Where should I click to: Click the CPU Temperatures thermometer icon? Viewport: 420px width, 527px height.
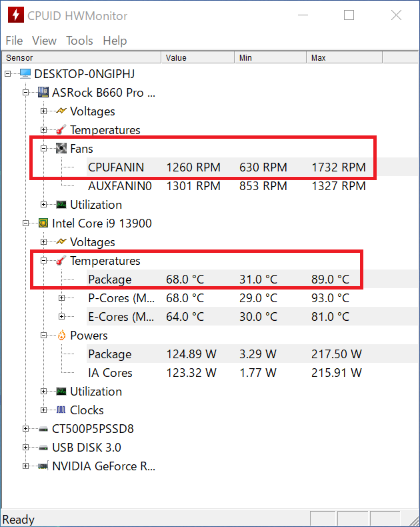tap(61, 260)
